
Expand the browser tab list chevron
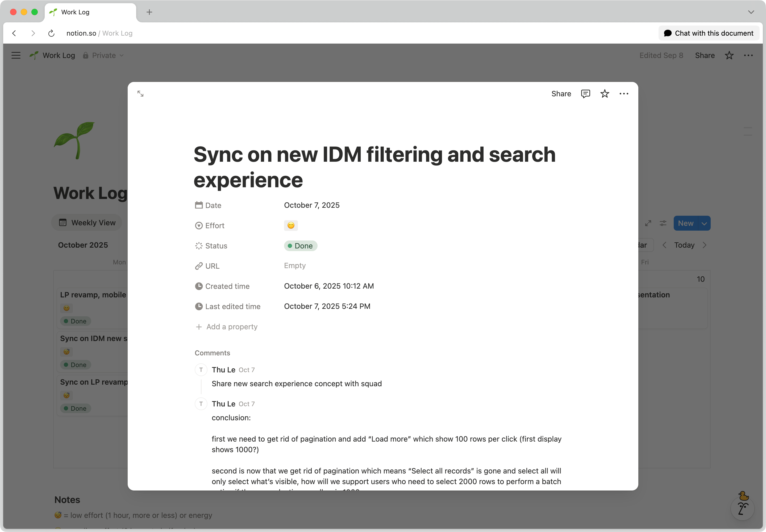point(751,12)
